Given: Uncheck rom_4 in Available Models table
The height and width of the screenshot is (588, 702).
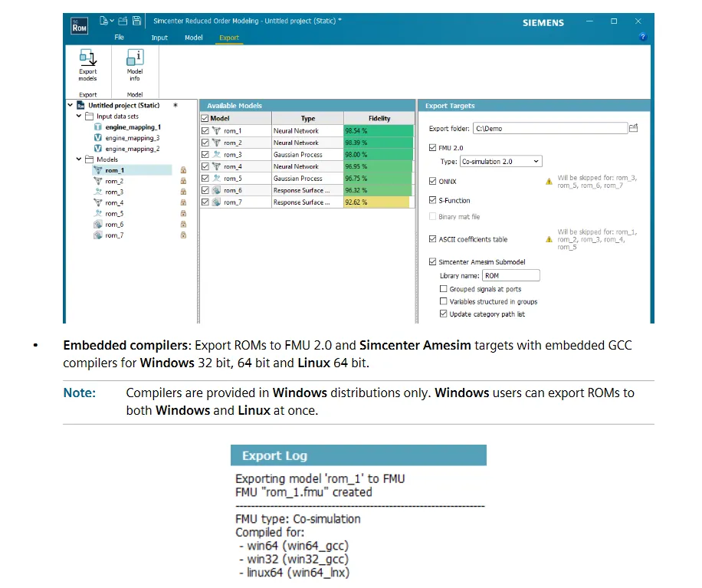Looking at the screenshot, I should (x=205, y=166).
